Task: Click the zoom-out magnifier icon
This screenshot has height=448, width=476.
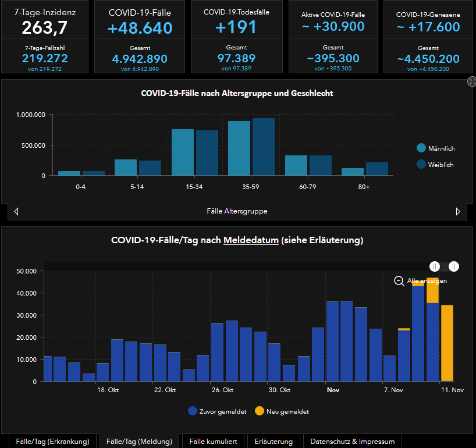Action: pos(399,281)
